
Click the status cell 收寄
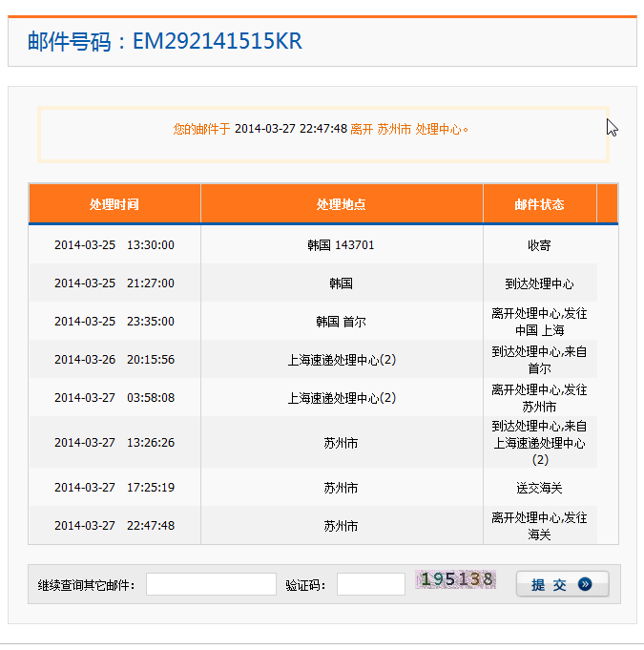coord(540,245)
